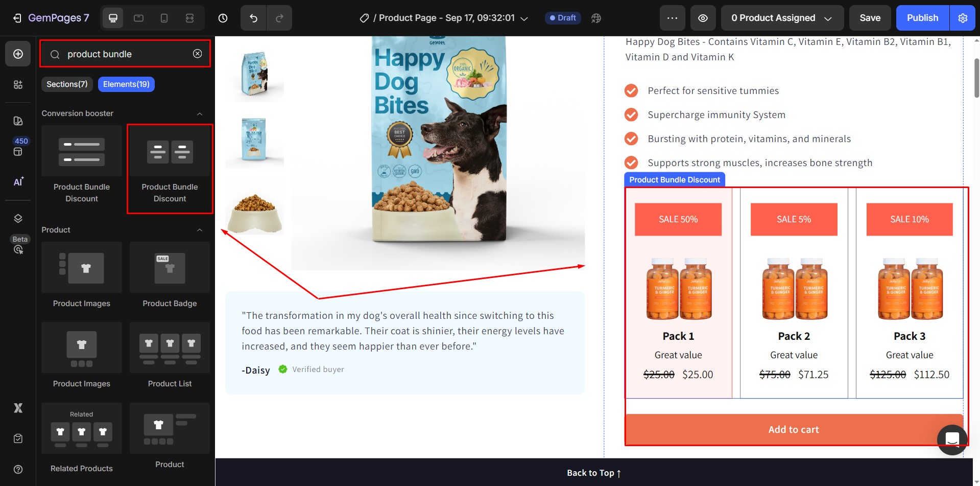The height and width of the screenshot is (486, 980).
Task: Switch to desktop device view
Action: pyautogui.click(x=113, y=18)
